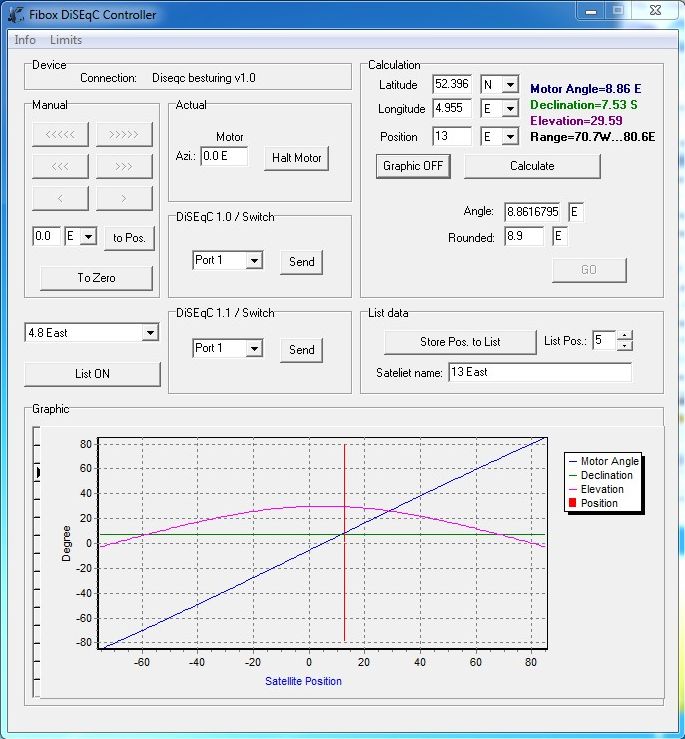Click the Store Pos. to List button
Viewport: 685px width, 739px height.
[460, 342]
